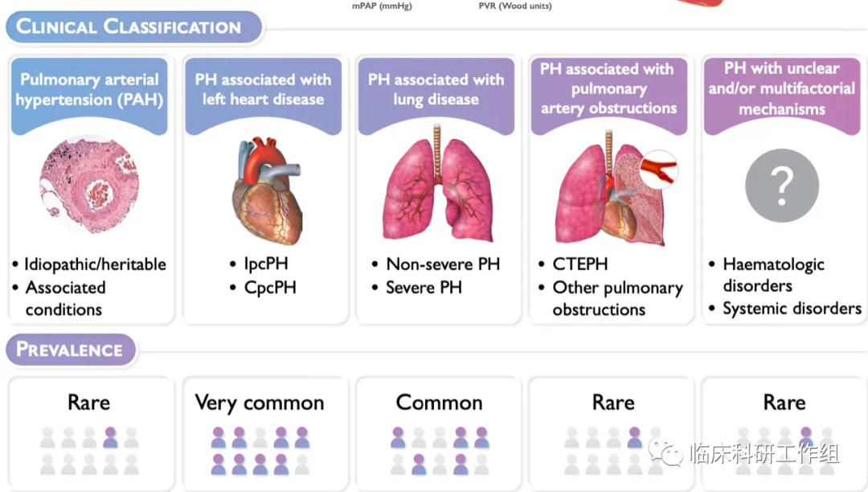
Task: Click the gray question mark circle
Action: (781, 186)
